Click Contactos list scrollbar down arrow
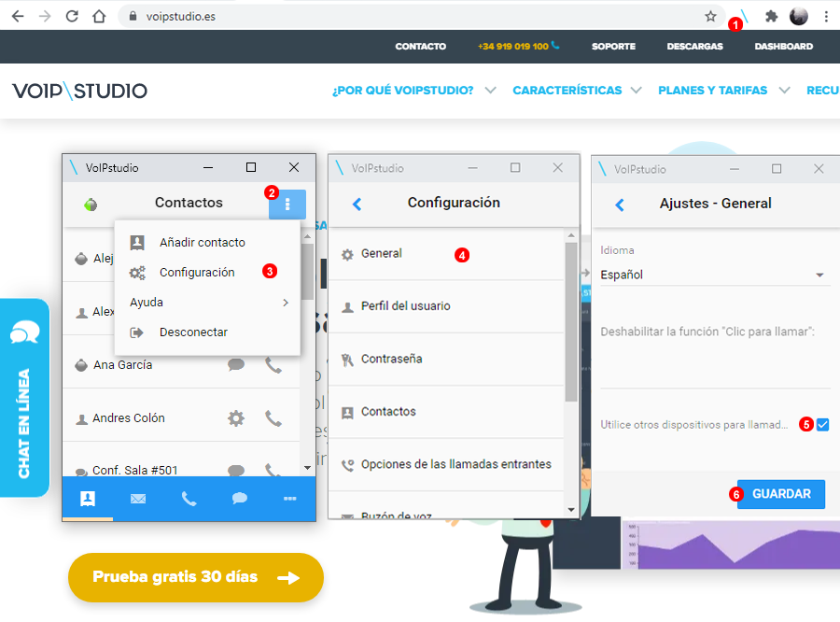 point(307,468)
